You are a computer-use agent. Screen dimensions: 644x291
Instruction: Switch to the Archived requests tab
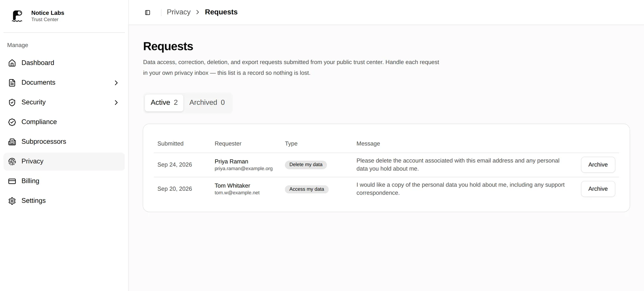[x=207, y=103]
